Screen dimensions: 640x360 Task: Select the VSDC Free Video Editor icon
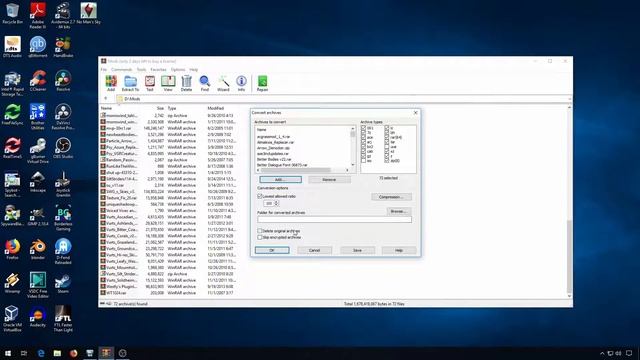point(38,285)
